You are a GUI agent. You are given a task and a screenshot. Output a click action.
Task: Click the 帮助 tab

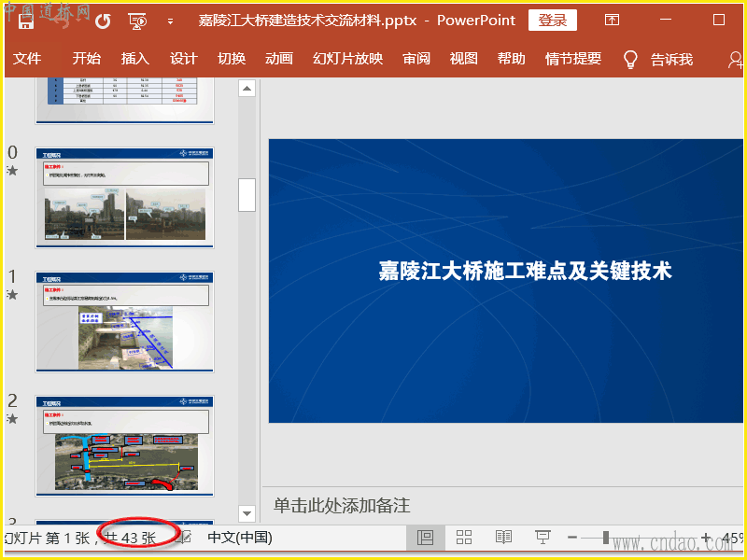[511, 59]
